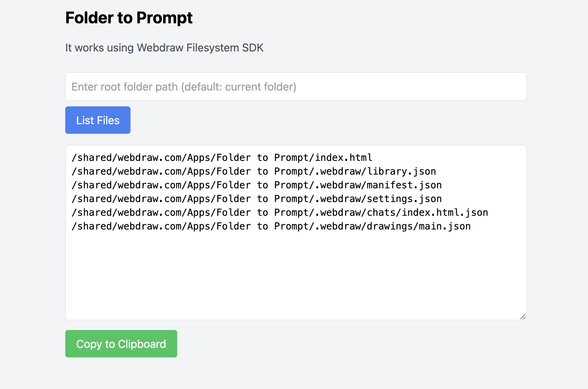Click the placeholder text in the path field
The height and width of the screenshot is (389, 588).
point(184,86)
